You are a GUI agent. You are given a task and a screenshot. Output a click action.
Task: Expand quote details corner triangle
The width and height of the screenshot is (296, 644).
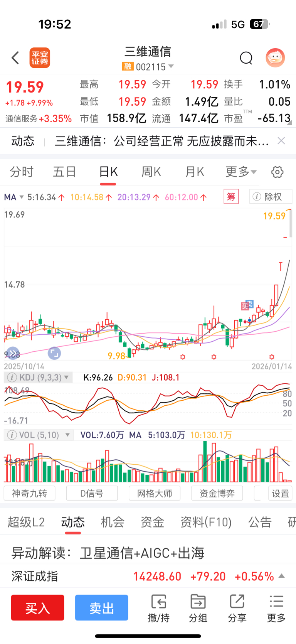tap(289, 123)
